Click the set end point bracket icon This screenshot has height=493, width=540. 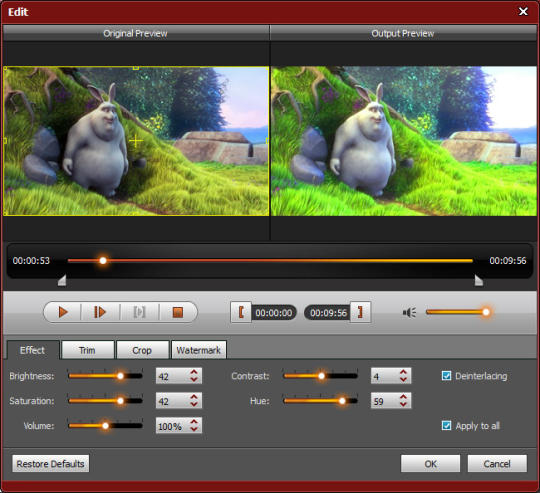tap(360, 312)
